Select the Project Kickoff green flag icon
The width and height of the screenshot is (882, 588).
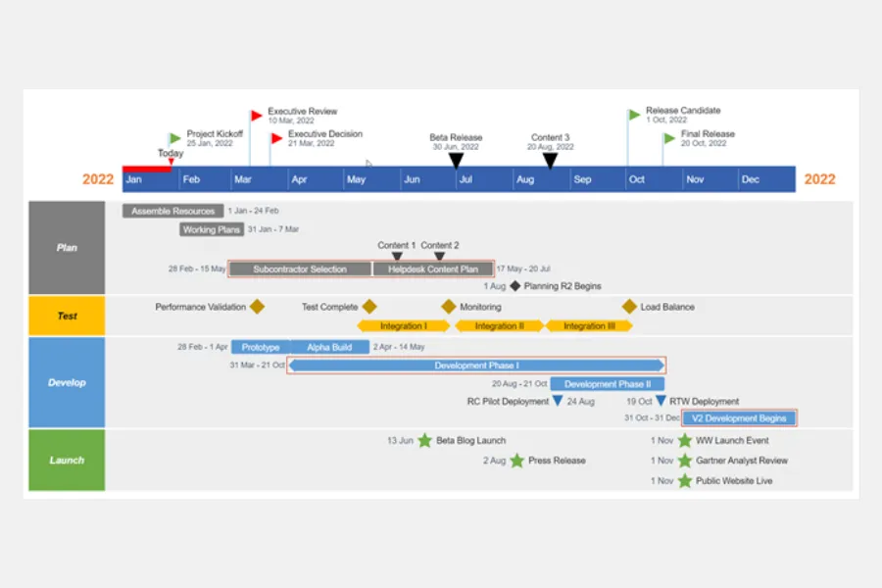[x=174, y=137]
